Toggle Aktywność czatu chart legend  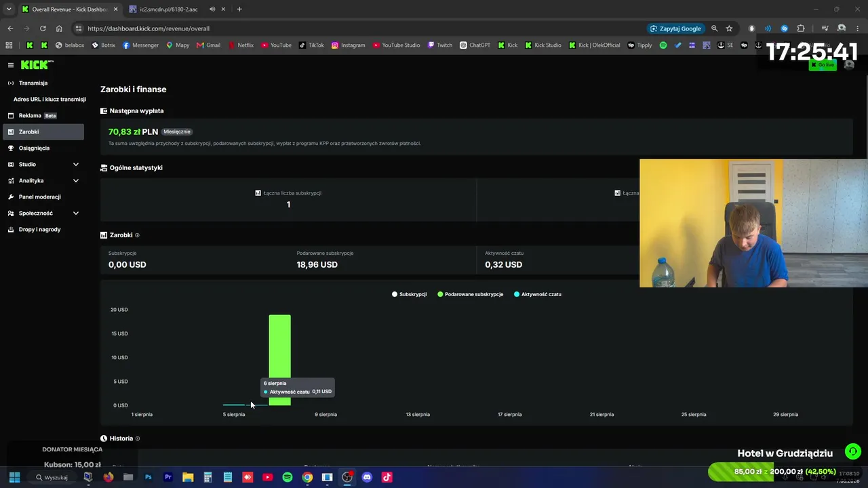538,294
